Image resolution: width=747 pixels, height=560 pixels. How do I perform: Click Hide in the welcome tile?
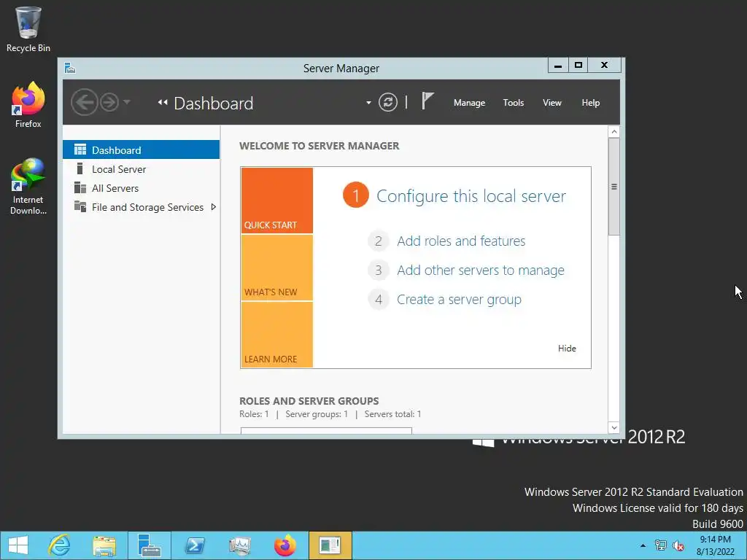click(x=567, y=348)
